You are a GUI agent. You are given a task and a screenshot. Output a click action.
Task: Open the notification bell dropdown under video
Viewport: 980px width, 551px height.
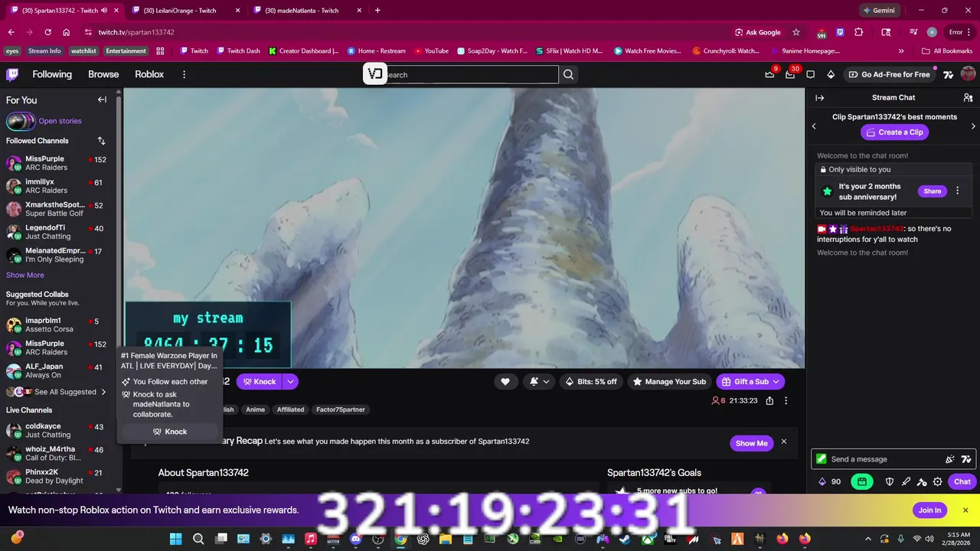(539, 382)
